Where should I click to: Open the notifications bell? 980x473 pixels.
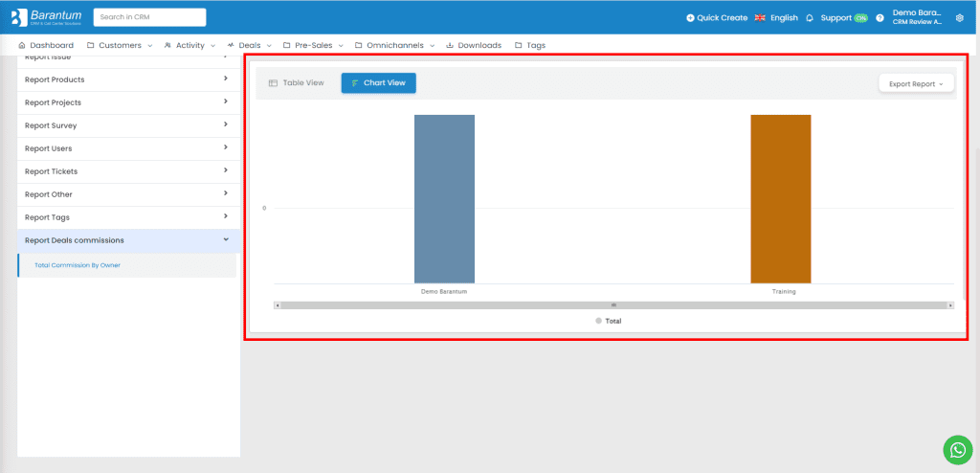tap(810, 17)
